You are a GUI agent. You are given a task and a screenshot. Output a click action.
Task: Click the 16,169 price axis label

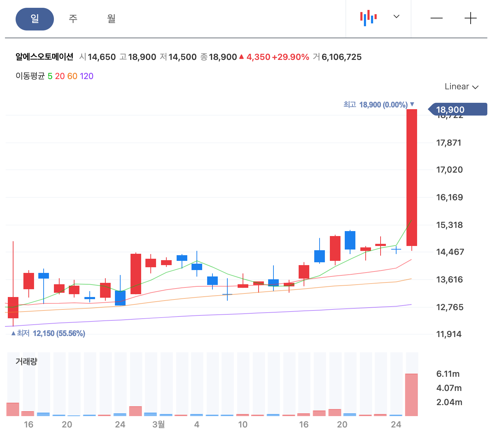449,197
